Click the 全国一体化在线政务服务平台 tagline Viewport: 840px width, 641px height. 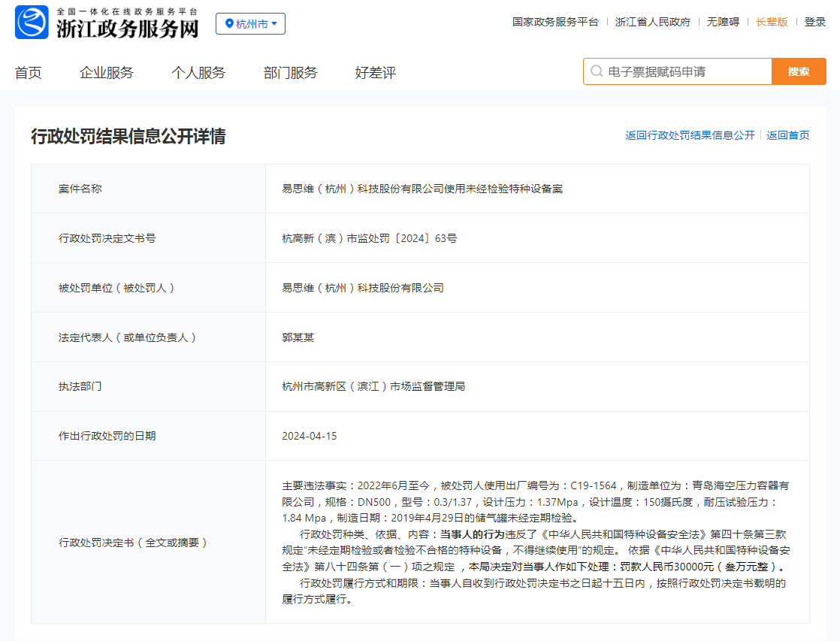pos(128,11)
